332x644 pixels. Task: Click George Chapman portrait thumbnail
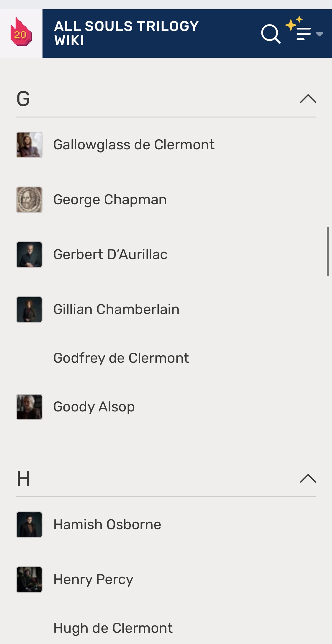(29, 200)
